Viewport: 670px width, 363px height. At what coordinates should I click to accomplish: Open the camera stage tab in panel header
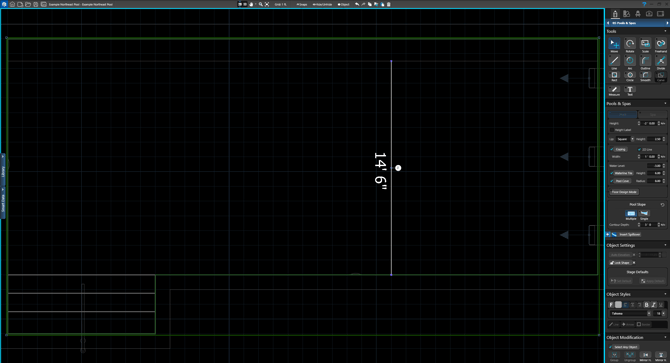(649, 14)
